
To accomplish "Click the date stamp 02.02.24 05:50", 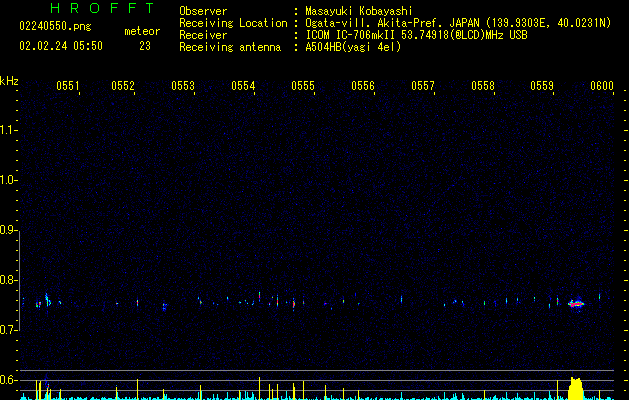I will pyautogui.click(x=61, y=46).
